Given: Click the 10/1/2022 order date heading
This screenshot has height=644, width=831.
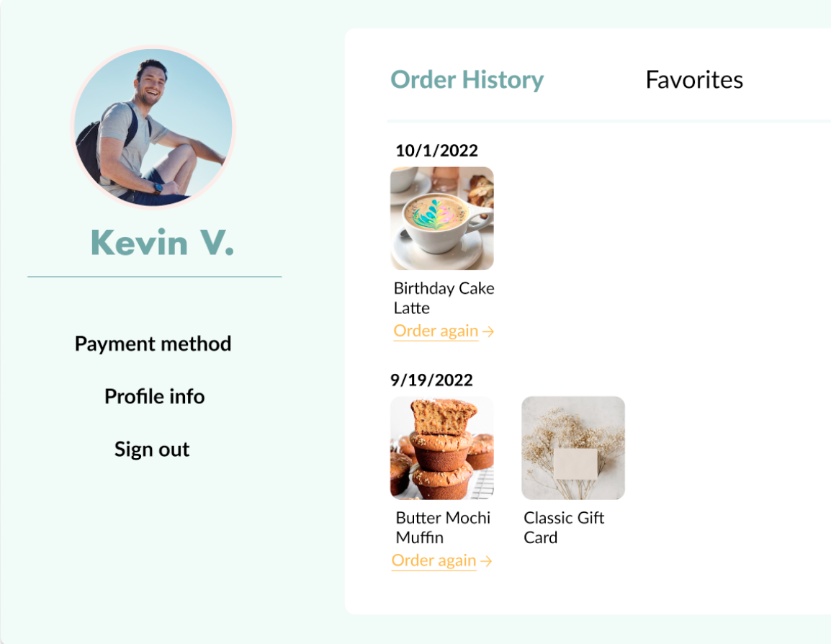Looking at the screenshot, I should coord(436,151).
